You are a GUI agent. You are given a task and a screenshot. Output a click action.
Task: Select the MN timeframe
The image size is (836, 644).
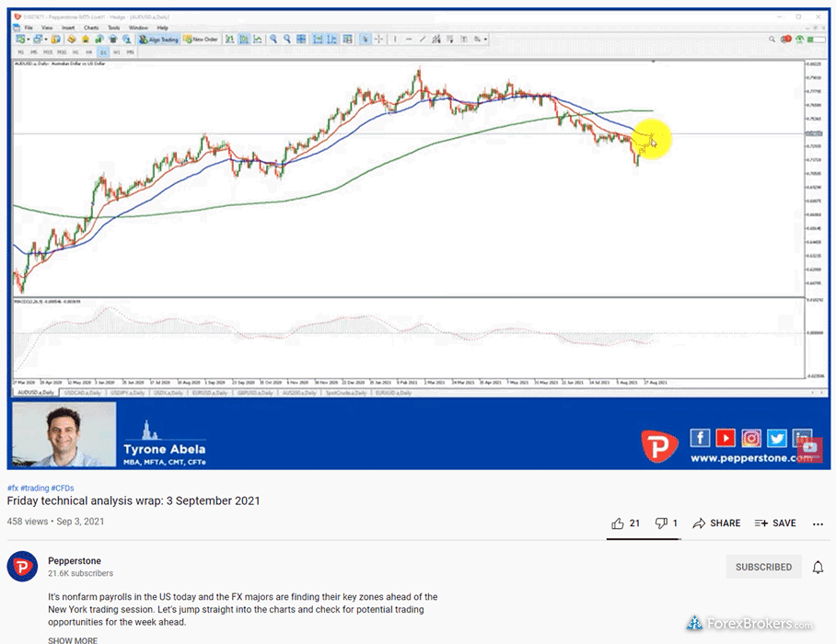coord(130,52)
